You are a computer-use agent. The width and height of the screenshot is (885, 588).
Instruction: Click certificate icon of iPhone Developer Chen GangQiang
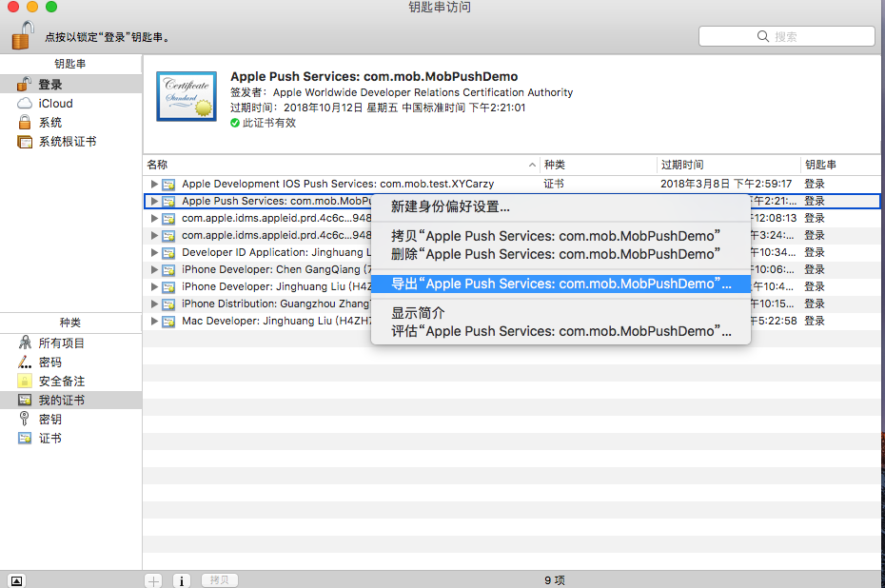coord(168,269)
